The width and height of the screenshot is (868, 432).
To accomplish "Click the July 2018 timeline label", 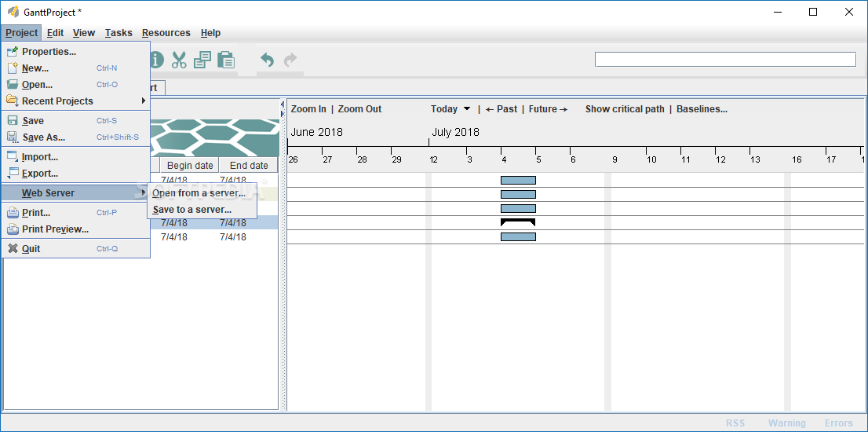I will click(456, 133).
